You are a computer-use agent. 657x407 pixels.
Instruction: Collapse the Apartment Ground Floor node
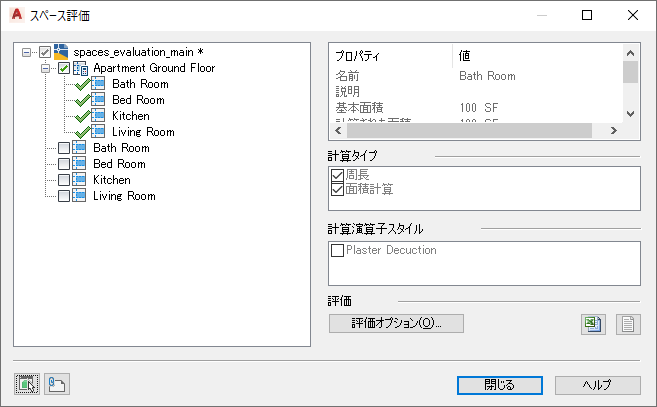pos(46,68)
